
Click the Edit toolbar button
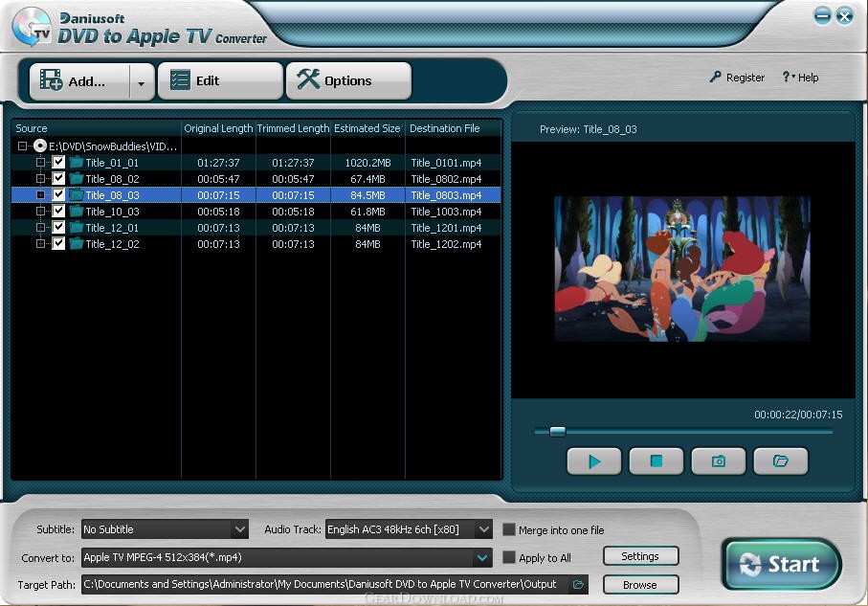(220, 80)
